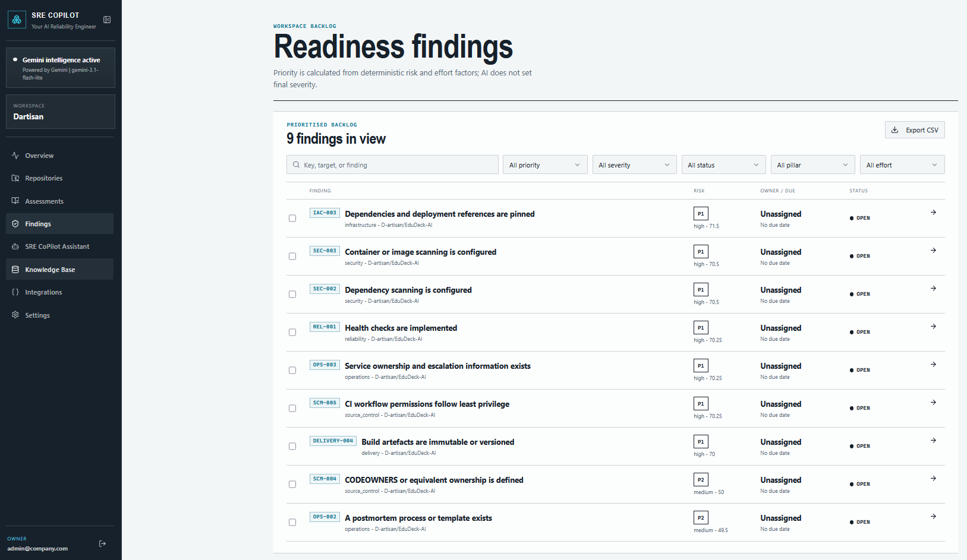Image resolution: width=967 pixels, height=560 pixels.
Task: Collapse the sidebar panel icon
Action: [107, 20]
